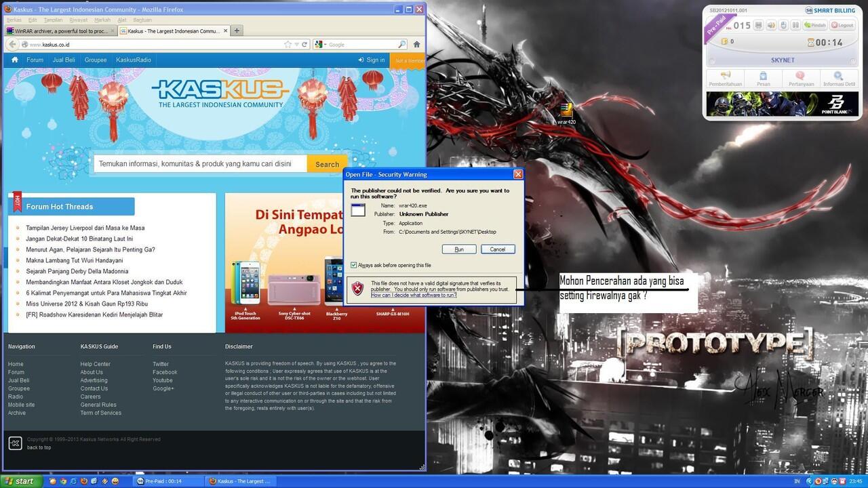Open the Google search engine selector dropdown
Image resolution: width=868 pixels, height=488 pixels.
[320, 44]
